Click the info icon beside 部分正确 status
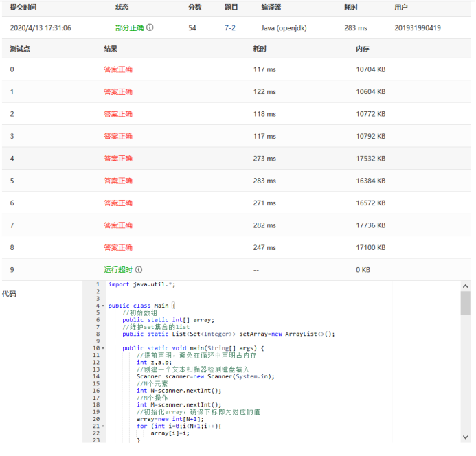 (150, 27)
